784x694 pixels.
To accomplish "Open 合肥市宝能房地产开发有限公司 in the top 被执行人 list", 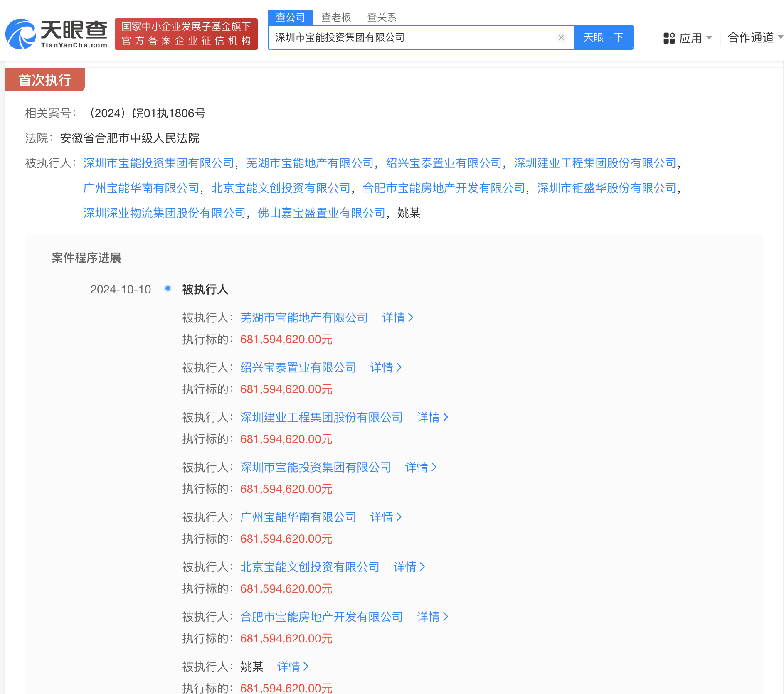I will pyautogui.click(x=444, y=188).
